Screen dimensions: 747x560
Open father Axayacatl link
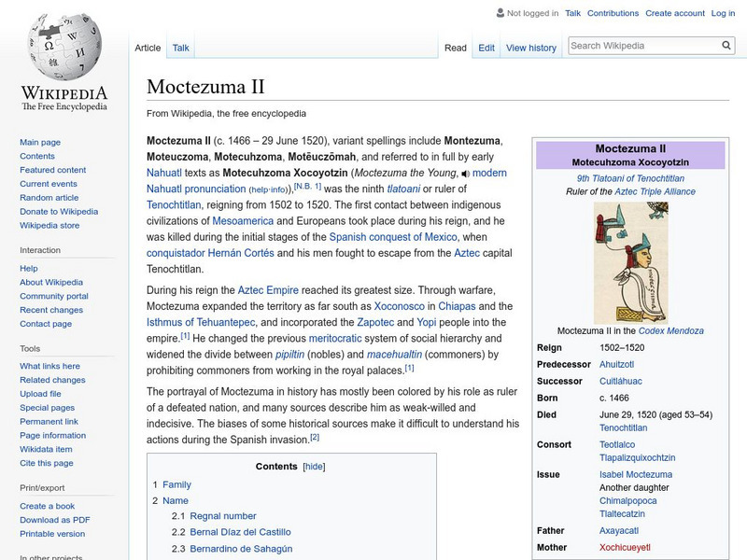[x=619, y=531]
